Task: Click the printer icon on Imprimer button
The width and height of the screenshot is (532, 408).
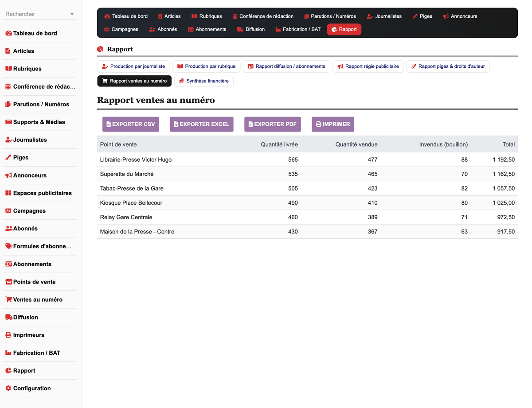Action: pos(318,124)
